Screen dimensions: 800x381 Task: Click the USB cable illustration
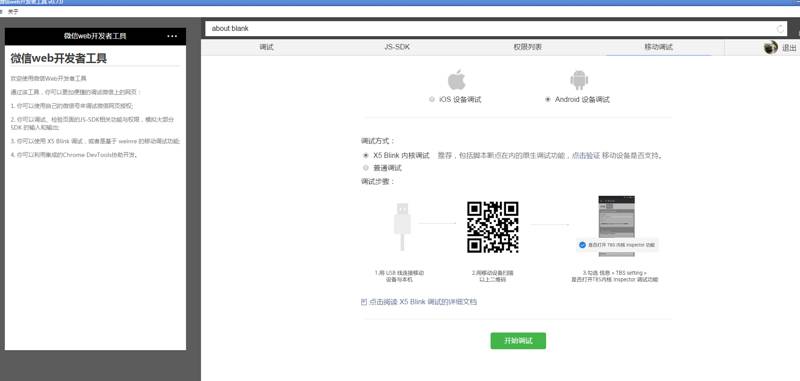pyautogui.click(x=402, y=226)
